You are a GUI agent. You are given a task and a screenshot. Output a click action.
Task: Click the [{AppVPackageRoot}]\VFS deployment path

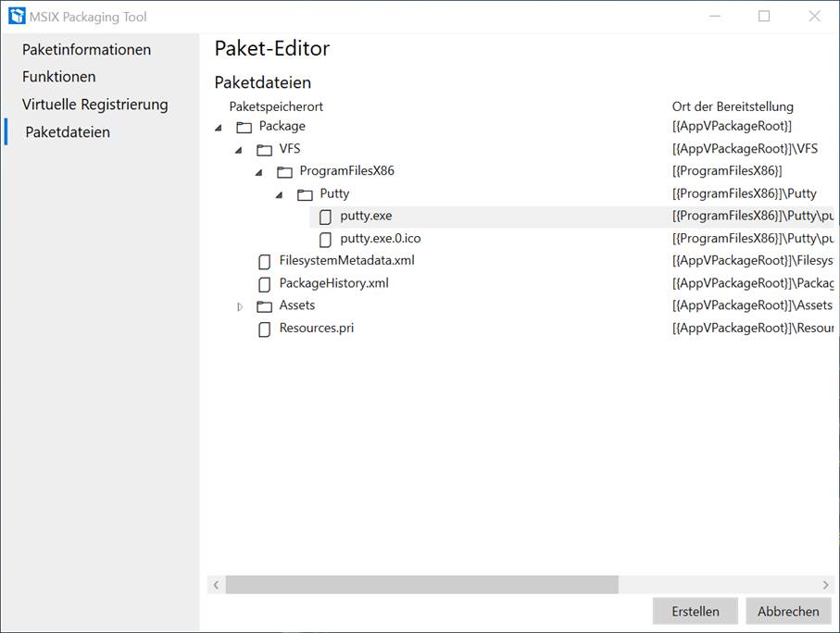pos(746,149)
